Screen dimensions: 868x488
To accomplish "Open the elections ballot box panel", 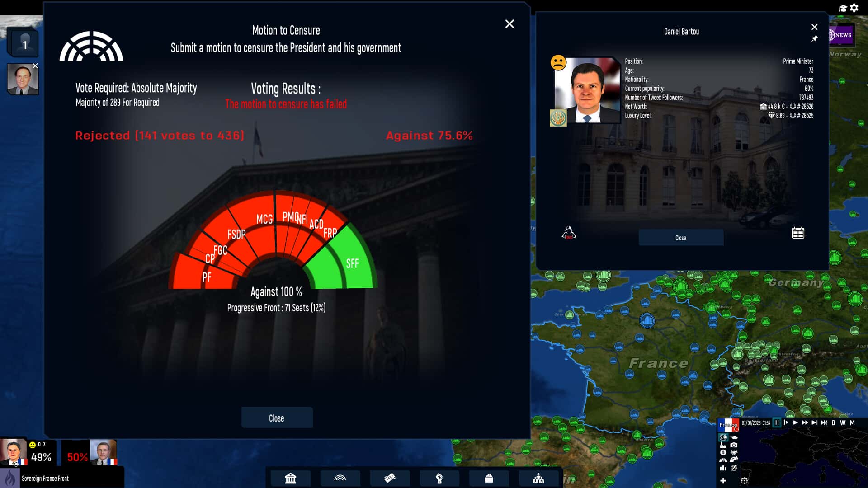I will [x=489, y=478].
